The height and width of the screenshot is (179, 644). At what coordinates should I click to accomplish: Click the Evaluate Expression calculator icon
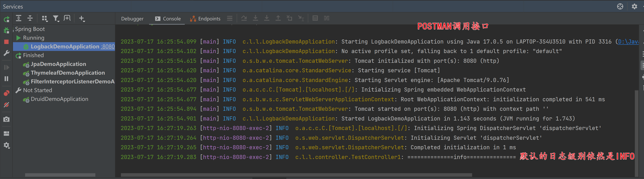point(315,18)
